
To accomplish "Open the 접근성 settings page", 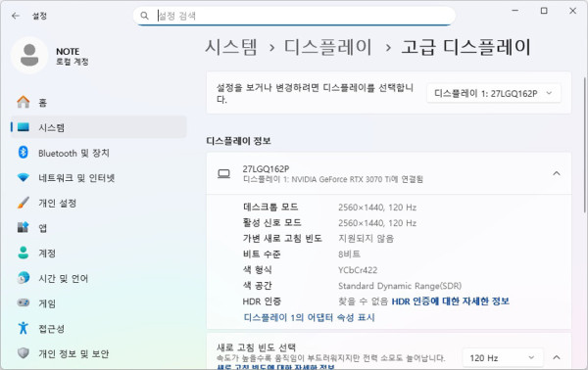I will [x=99, y=329].
